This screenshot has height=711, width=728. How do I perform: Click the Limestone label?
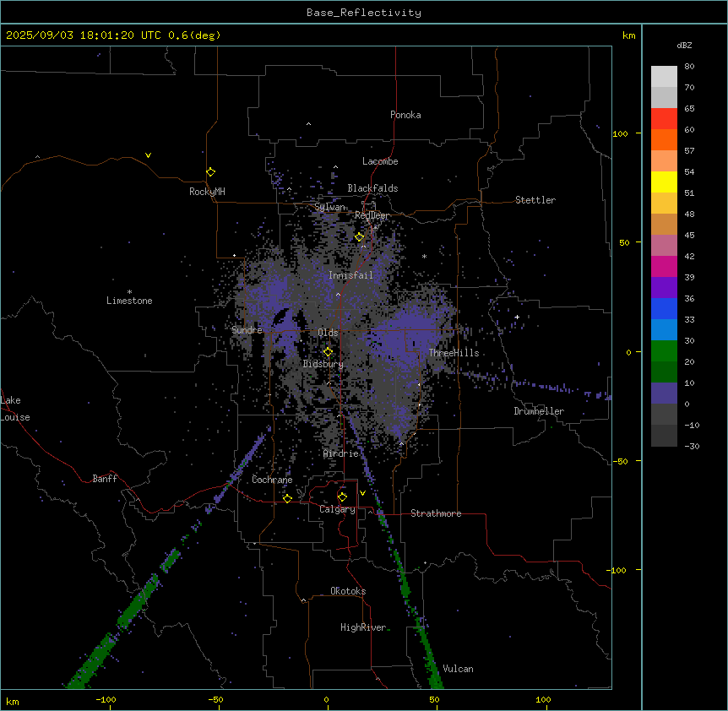coord(129,301)
